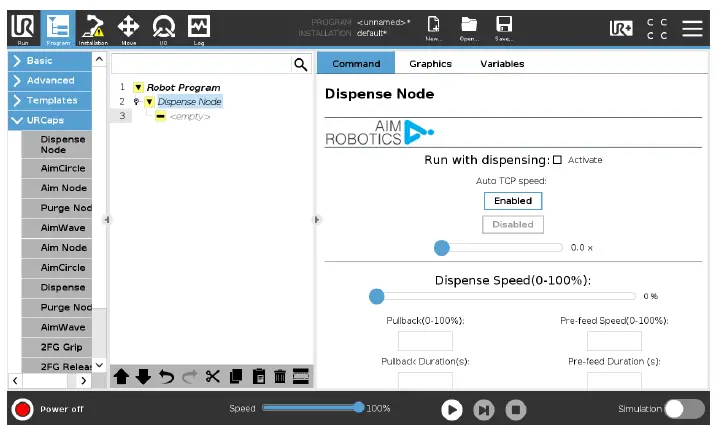Insert the first Aim Node
This screenshot has height=429, width=716.
tap(57, 188)
